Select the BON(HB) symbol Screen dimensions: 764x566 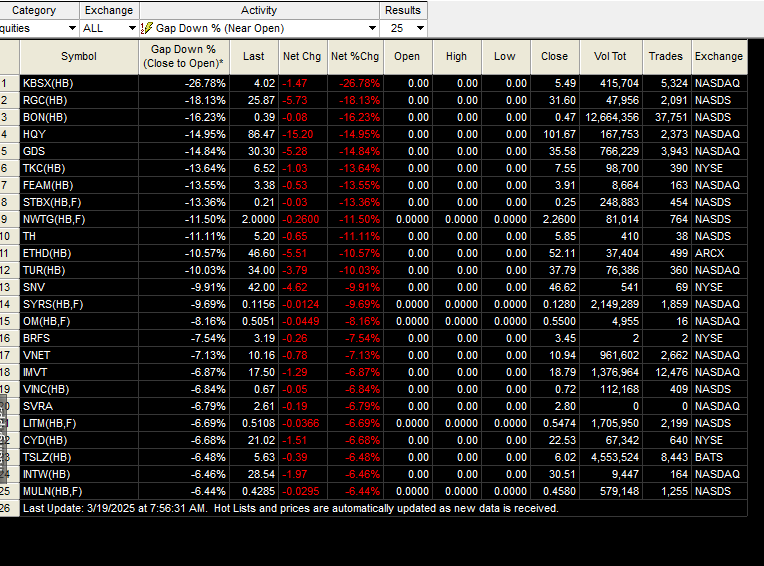[45, 117]
